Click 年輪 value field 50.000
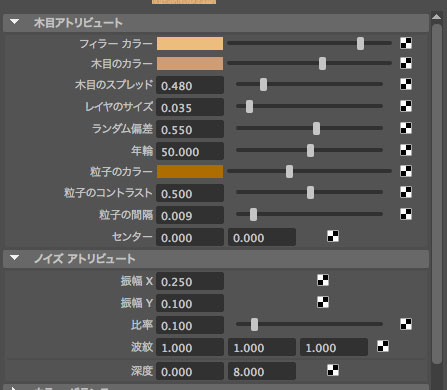 point(190,151)
